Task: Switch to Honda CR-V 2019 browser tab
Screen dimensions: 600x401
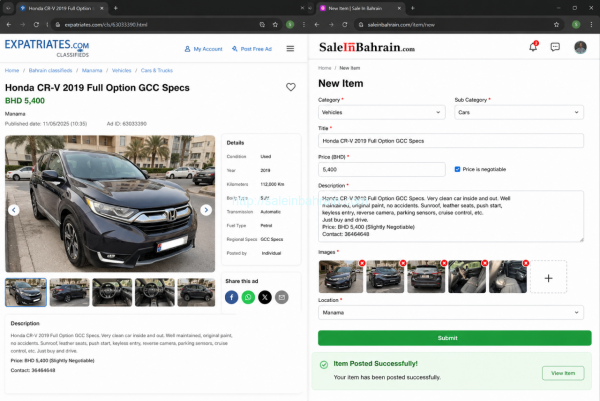Action: [61, 8]
